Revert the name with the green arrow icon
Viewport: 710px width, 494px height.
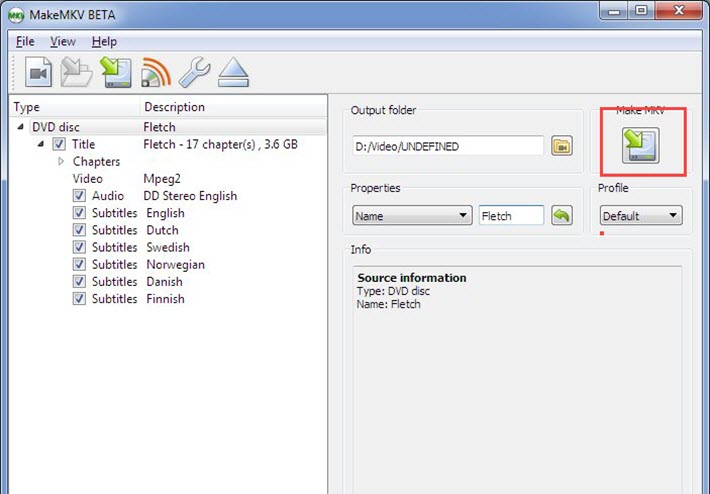pos(562,215)
